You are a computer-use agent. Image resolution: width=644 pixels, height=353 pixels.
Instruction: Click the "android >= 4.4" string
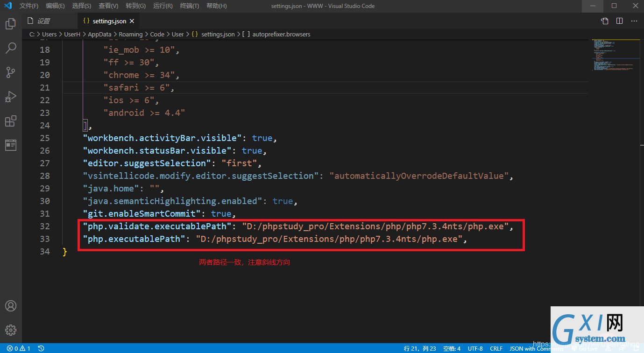145,113
